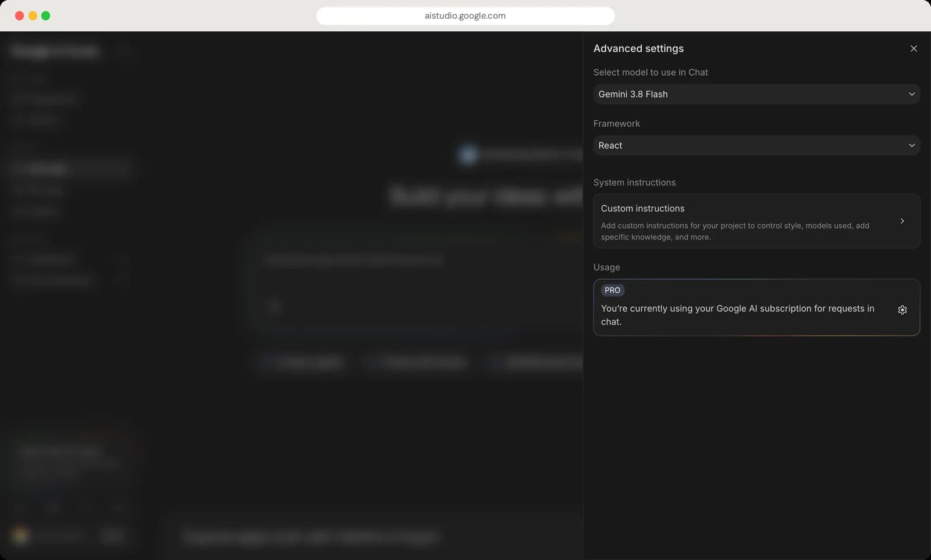
Task: Click the usage settings gear icon
Action: tap(902, 310)
